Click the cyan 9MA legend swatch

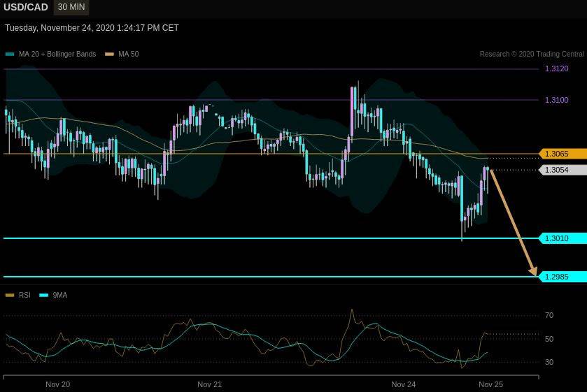tap(44, 295)
